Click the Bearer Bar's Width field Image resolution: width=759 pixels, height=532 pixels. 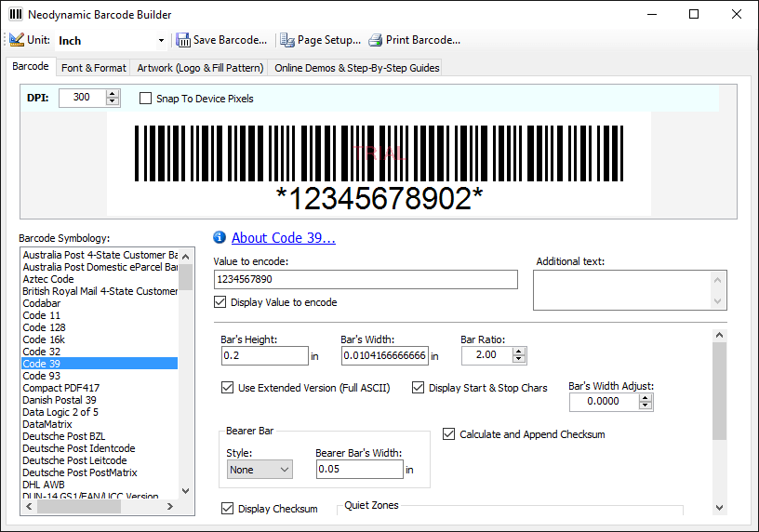pos(360,469)
